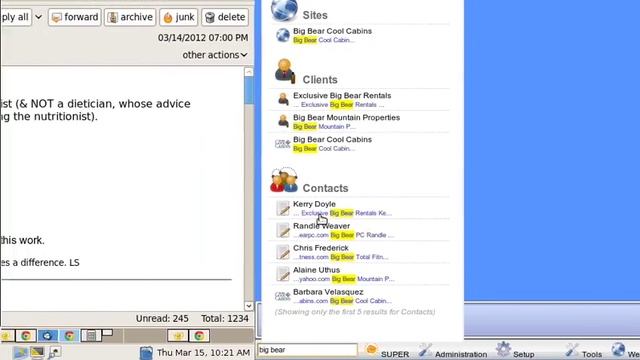This screenshot has height=360, width=640.
Task: Click the Total: 1234 status text
Action: tap(224, 318)
